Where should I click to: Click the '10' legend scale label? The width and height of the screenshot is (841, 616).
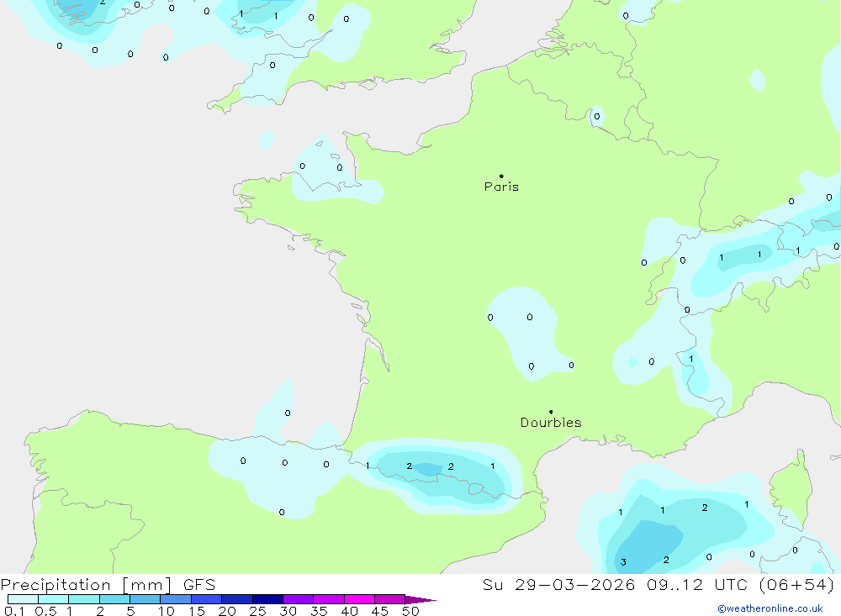coord(167,611)
